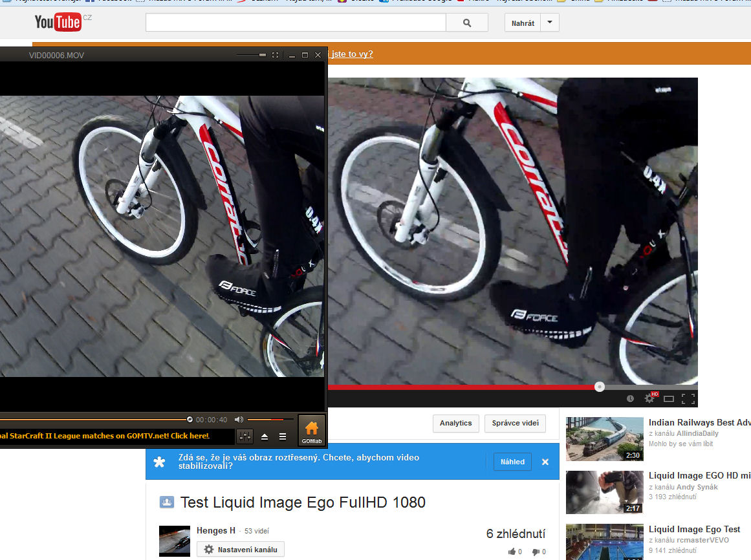
Task: Click the Andy Synák channel name
Action: pos(697,487)
